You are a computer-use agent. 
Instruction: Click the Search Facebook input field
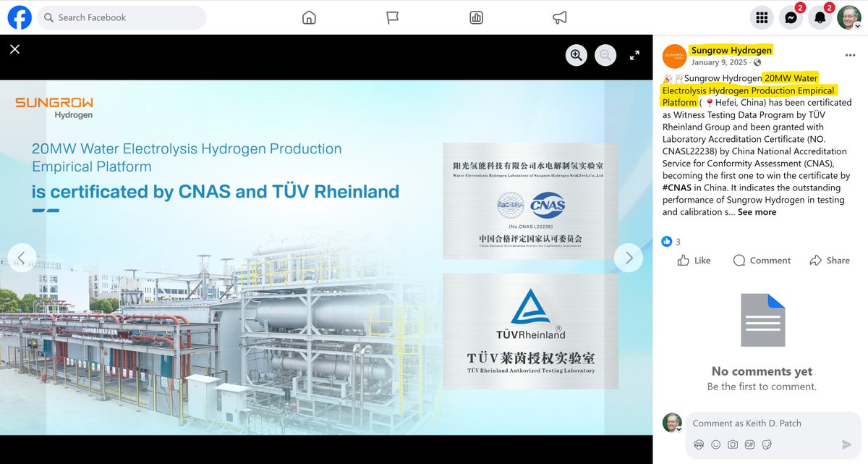(122, 17)
